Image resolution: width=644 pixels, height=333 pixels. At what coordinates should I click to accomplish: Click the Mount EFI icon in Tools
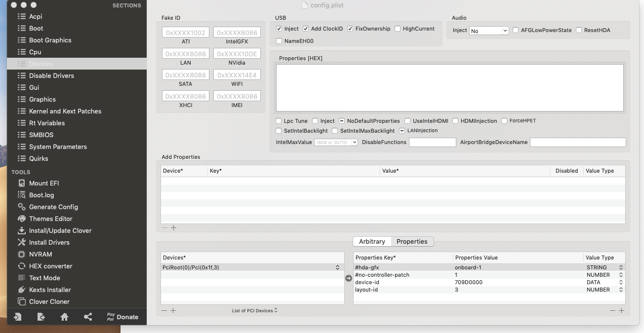tap(21, 183)
